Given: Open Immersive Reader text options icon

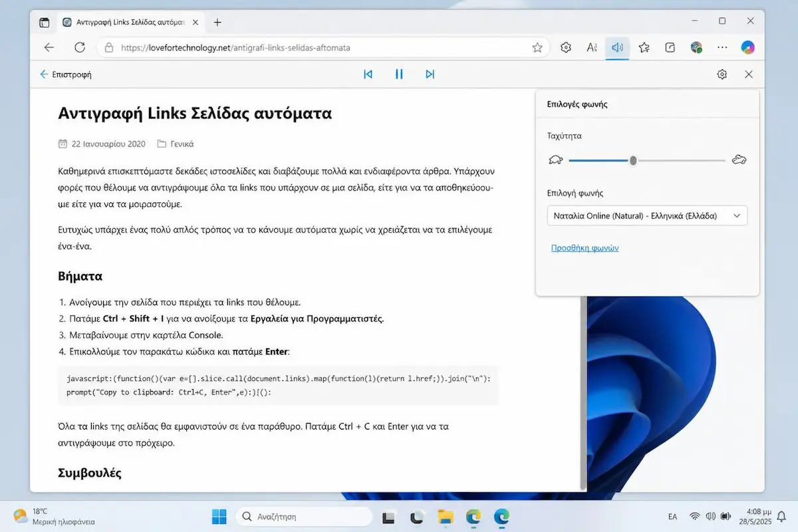Looking at the screenshot, I should [592, 47].
